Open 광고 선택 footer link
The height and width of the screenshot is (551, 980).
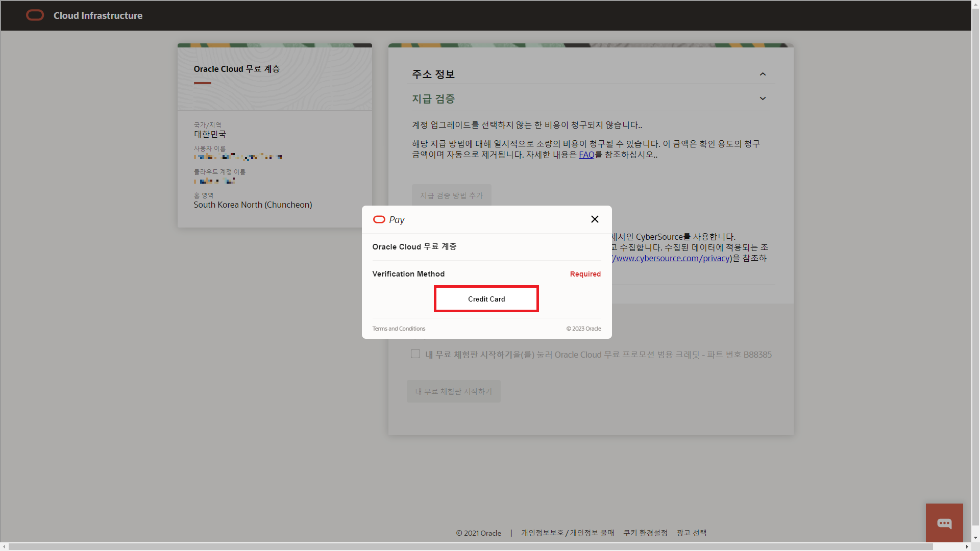click(691, 533)
